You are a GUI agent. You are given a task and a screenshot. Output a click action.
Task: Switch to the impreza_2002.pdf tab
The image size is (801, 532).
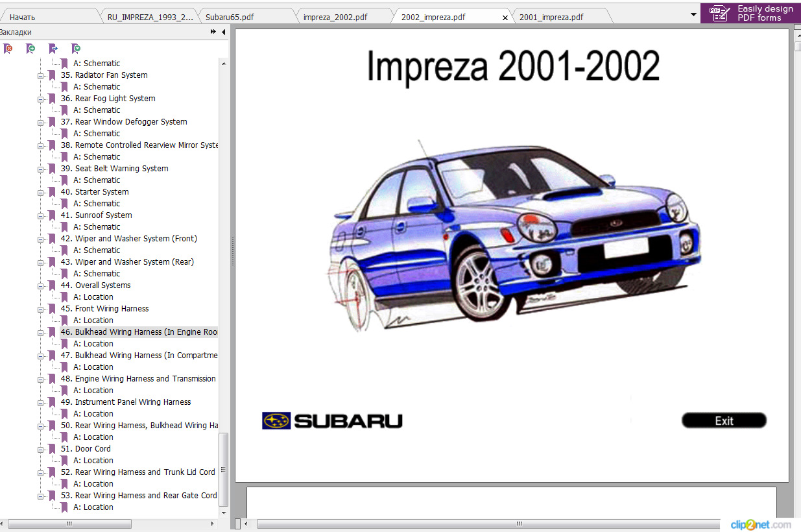pyautogui.click(x=345, y=17)
